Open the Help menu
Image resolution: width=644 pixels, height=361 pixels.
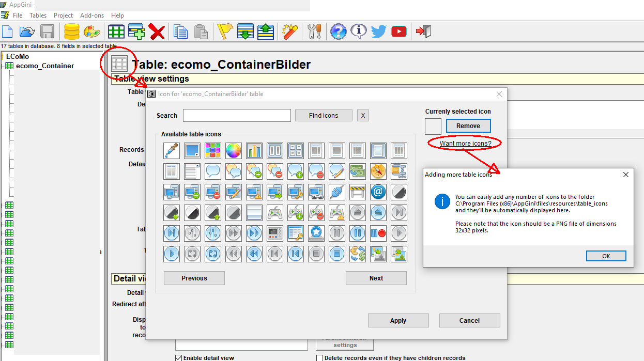pos(118,15)
